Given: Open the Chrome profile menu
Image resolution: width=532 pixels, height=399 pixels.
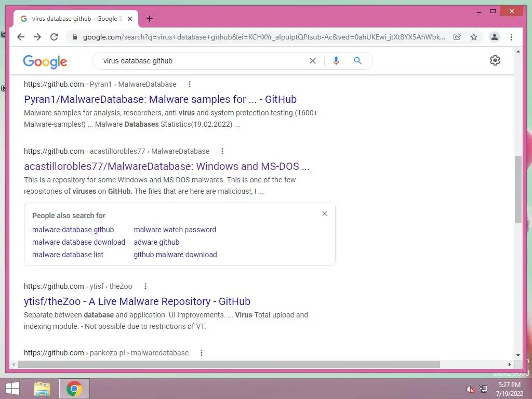Looking at the screenshot, I should (x=495, y=37).
